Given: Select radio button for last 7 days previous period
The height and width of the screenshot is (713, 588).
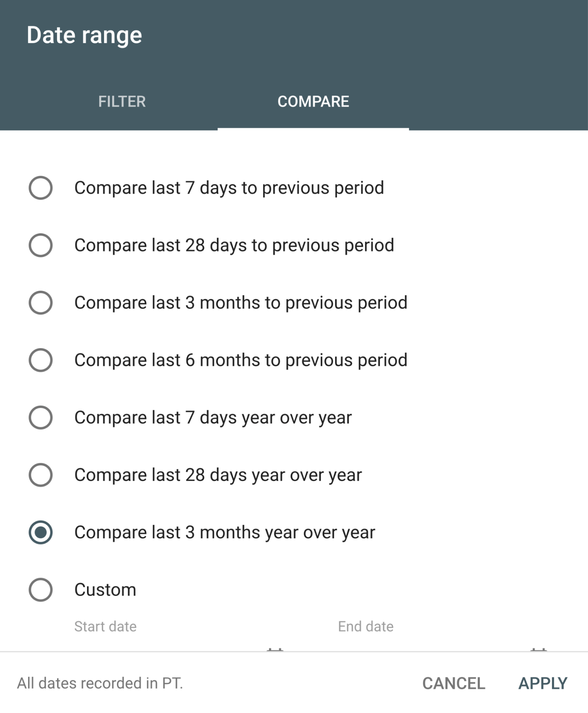Looking at the screenshot, I should pyautogui.click(x=41, y=188).
